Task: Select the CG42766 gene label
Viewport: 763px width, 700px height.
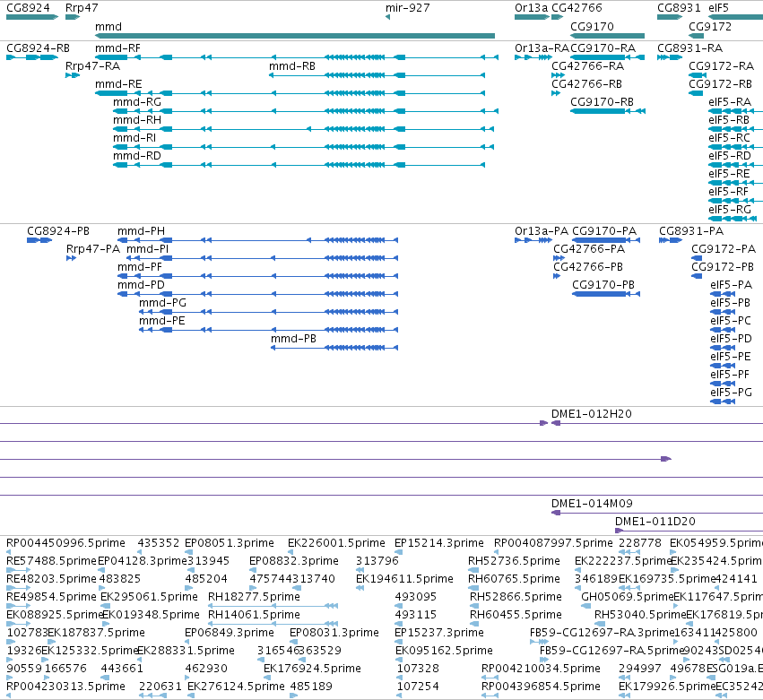Action: [x=577, y=8]
